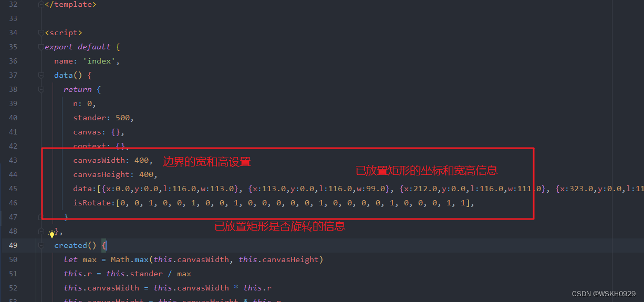Viewport: 644px width, 302px height.
Task: Click the lightbulb quick-fix icon
Action: (x=52, y=234)
